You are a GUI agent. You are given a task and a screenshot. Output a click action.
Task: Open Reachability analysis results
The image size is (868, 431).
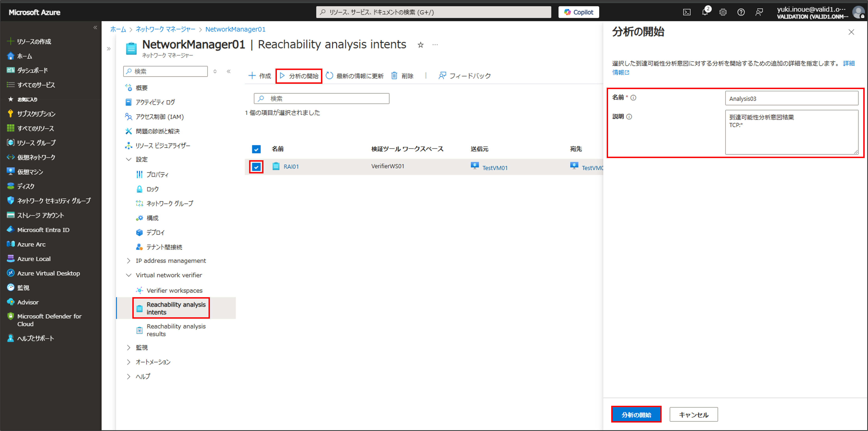[171, 330]
